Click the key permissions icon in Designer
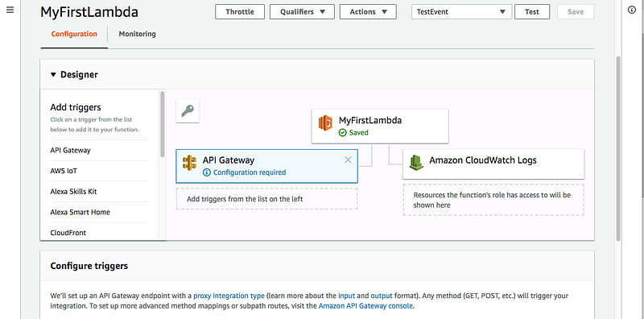644x319 pixels. point(188,111)
